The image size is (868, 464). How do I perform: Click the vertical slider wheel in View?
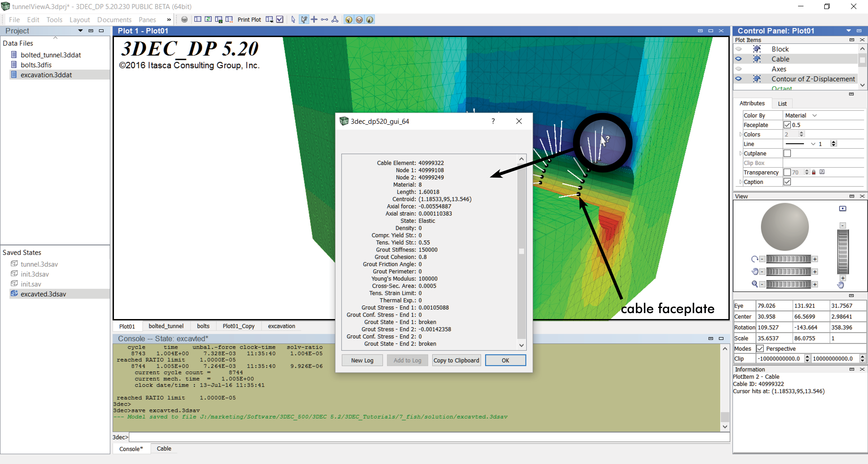[843, 252]
